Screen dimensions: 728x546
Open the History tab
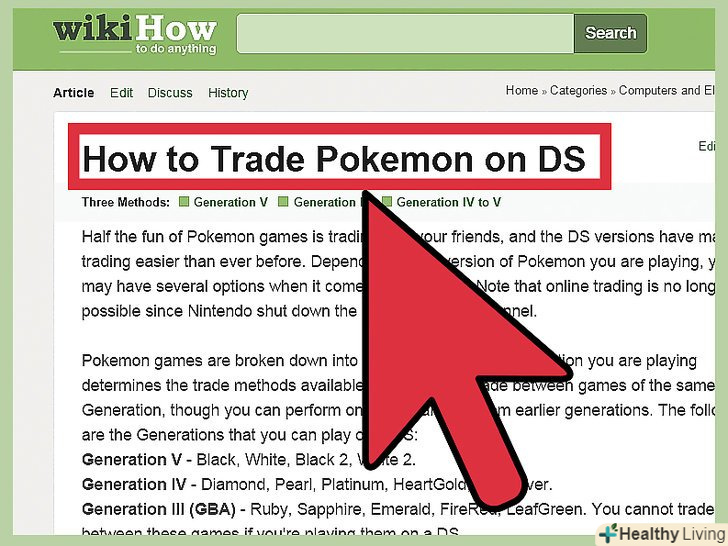[x=228, y=93]
